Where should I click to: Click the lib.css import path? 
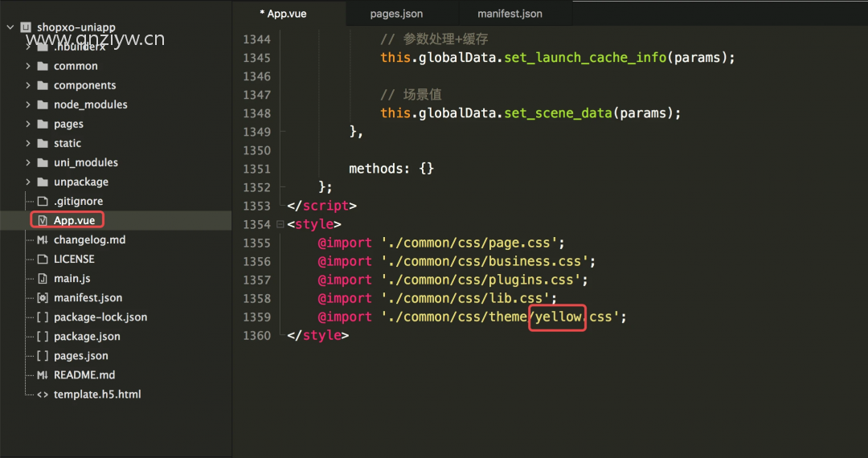click(x=465, y=298)
